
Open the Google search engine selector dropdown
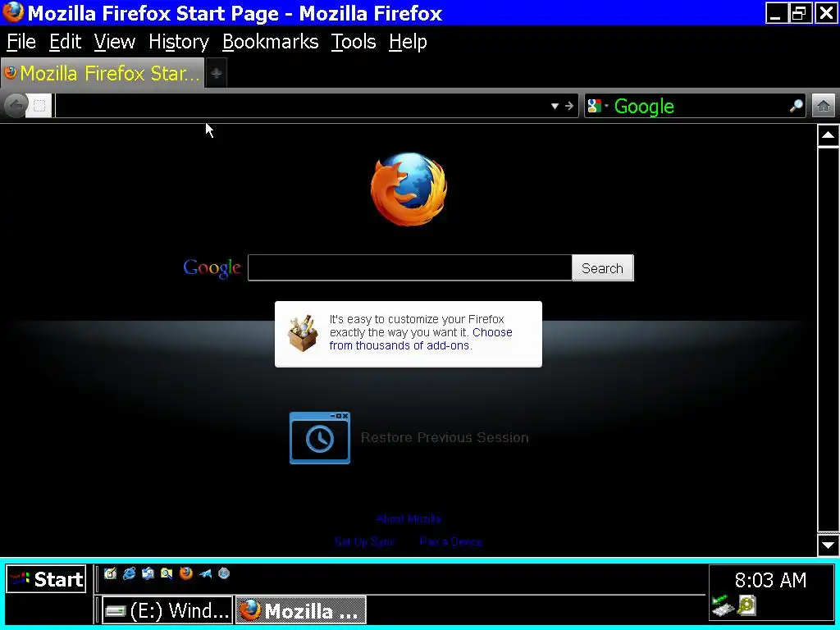[x=598, y=106]
